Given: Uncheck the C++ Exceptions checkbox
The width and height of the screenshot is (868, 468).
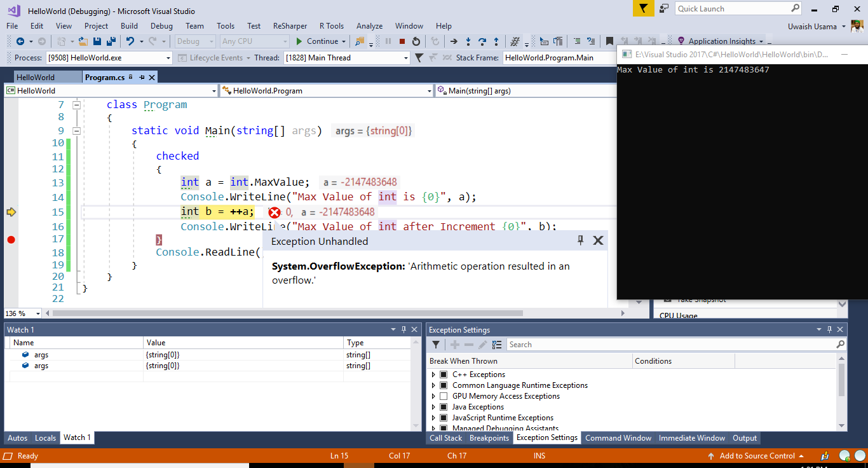Looking at the screenshot, I should 442,374.
